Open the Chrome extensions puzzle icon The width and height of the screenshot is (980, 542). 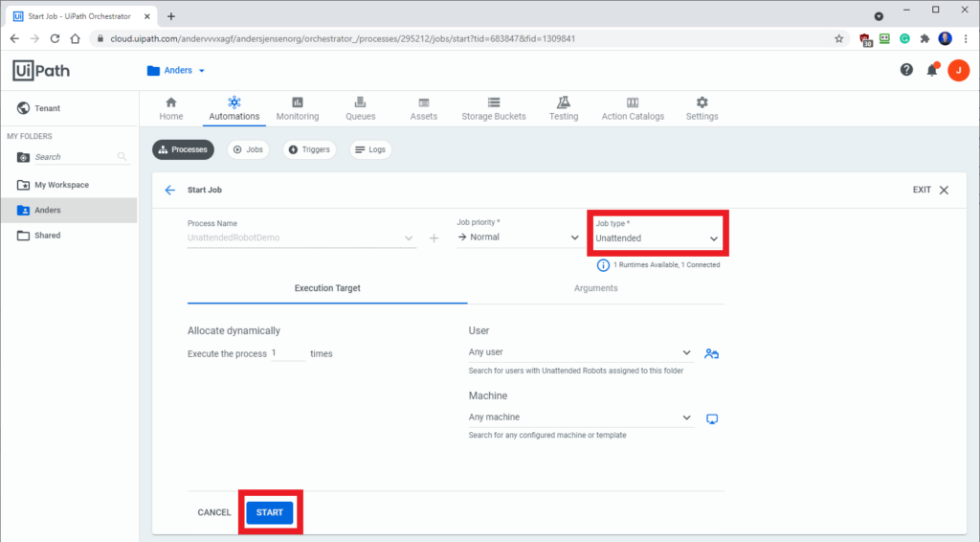coord(925,38)
